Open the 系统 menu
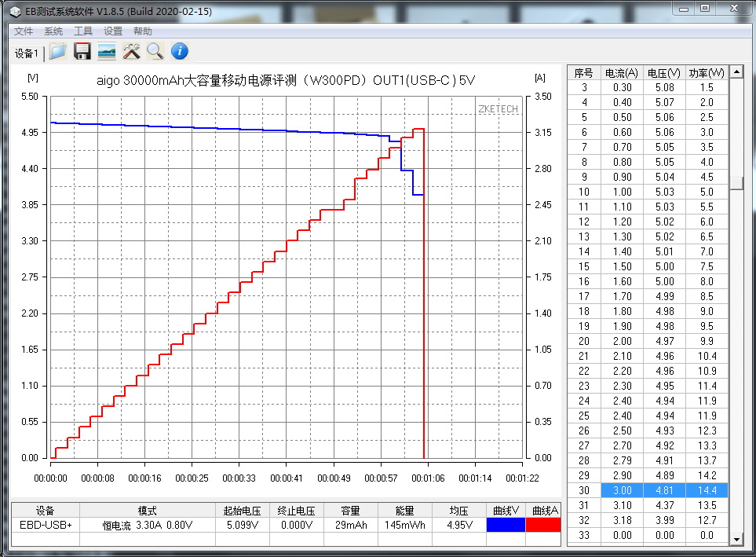 [x=53, y=31]
